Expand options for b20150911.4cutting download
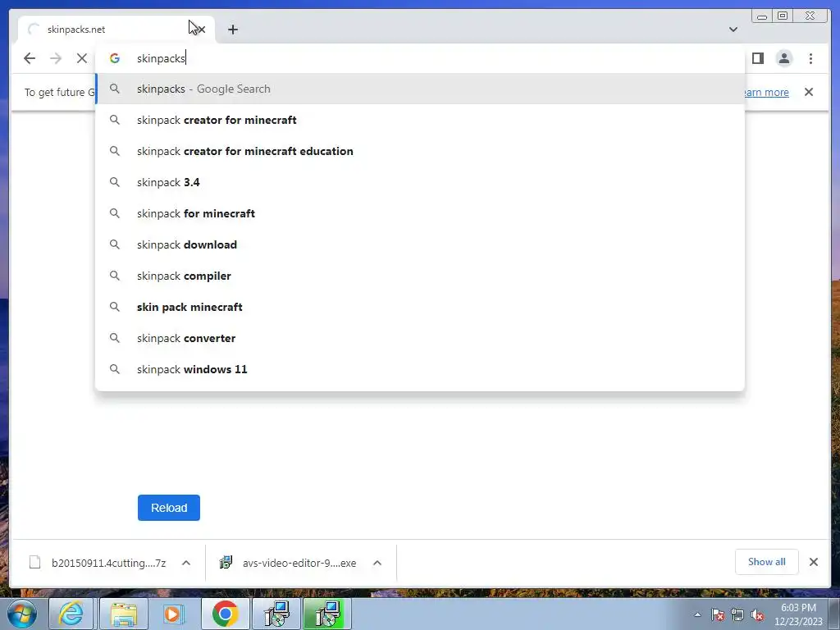Image resolution: width=840 pixels, height=630 pixels. tap(186, 563)
